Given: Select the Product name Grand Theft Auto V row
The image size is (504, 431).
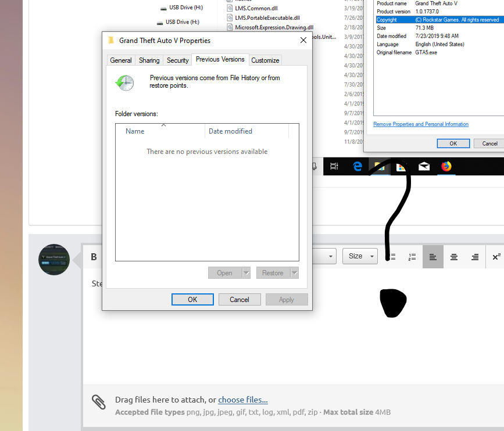Looking at the screenshot, I should 439,3.
